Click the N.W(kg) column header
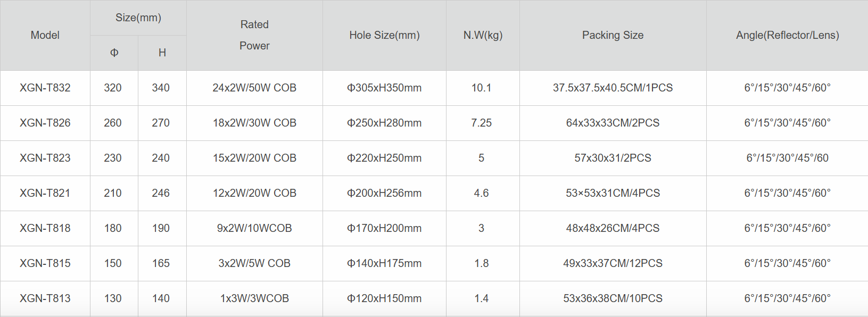868x317 pixels. [x=483, y=35]
